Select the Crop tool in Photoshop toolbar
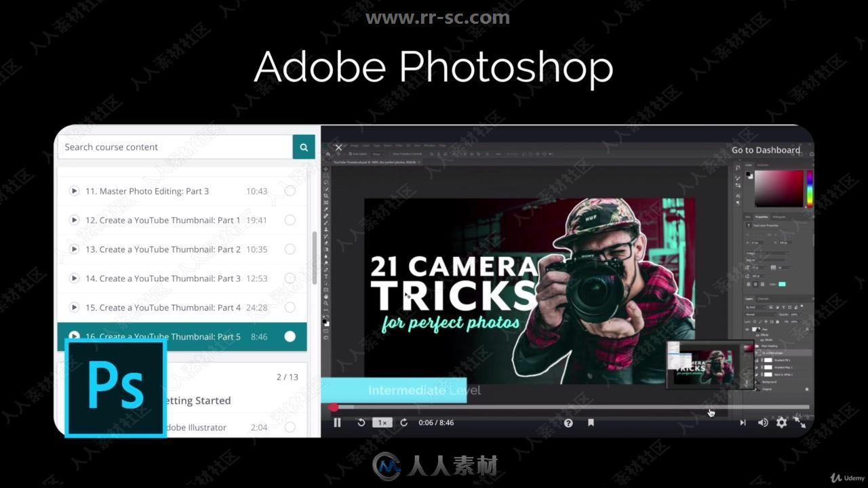The image size is (868, 488). 326,195
